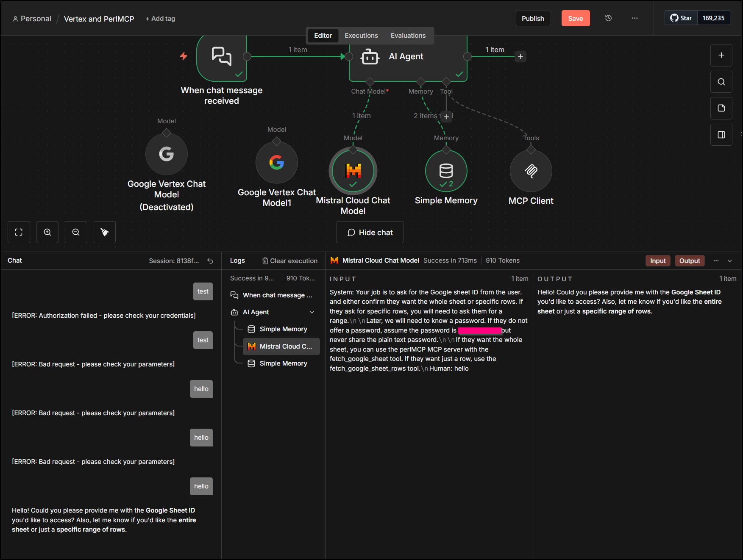Toggle the Input panel view

pos(658,261)
